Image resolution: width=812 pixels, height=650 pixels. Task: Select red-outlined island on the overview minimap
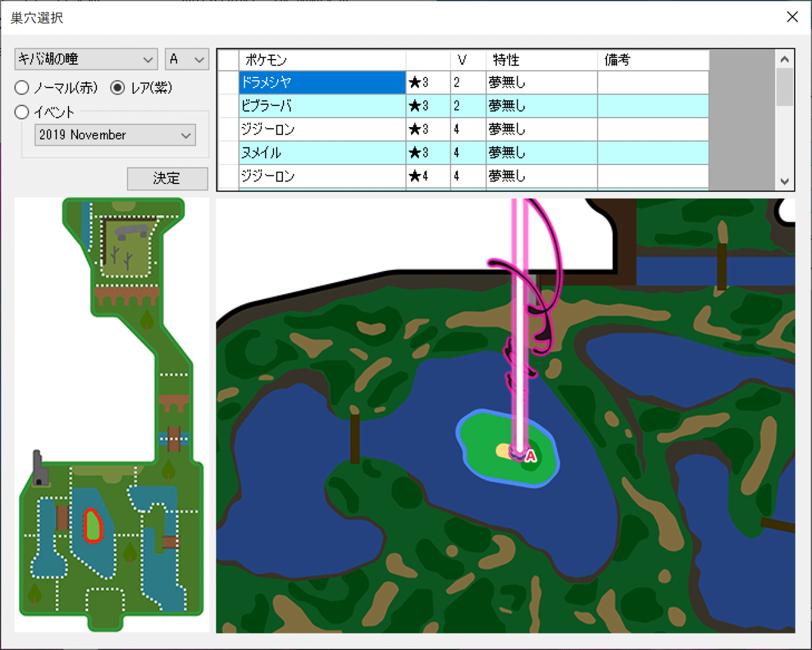click(93, 526)
